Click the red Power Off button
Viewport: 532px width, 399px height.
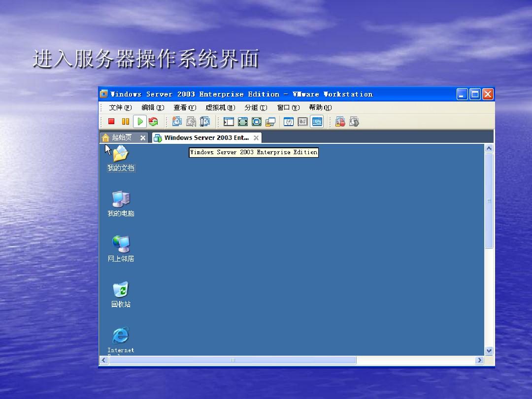point(111,122)
